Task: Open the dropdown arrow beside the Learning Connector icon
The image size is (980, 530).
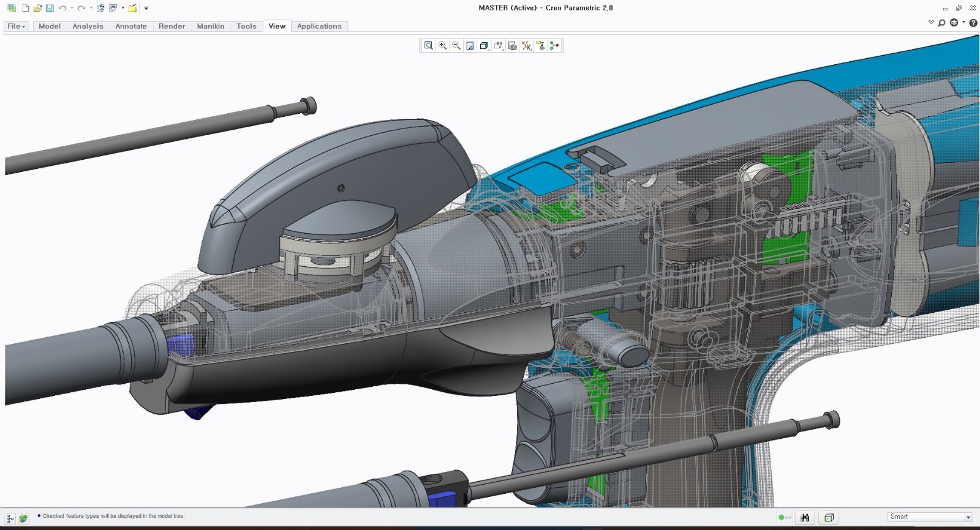Action: pos(963,22)
